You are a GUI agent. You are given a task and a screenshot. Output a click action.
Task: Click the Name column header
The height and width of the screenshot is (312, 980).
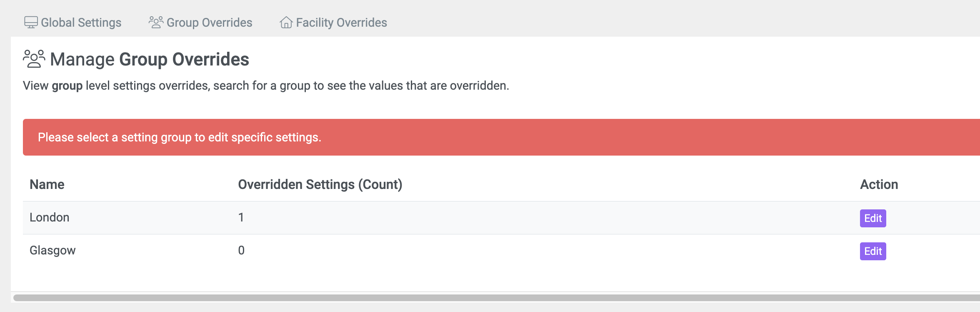(47, 184)
